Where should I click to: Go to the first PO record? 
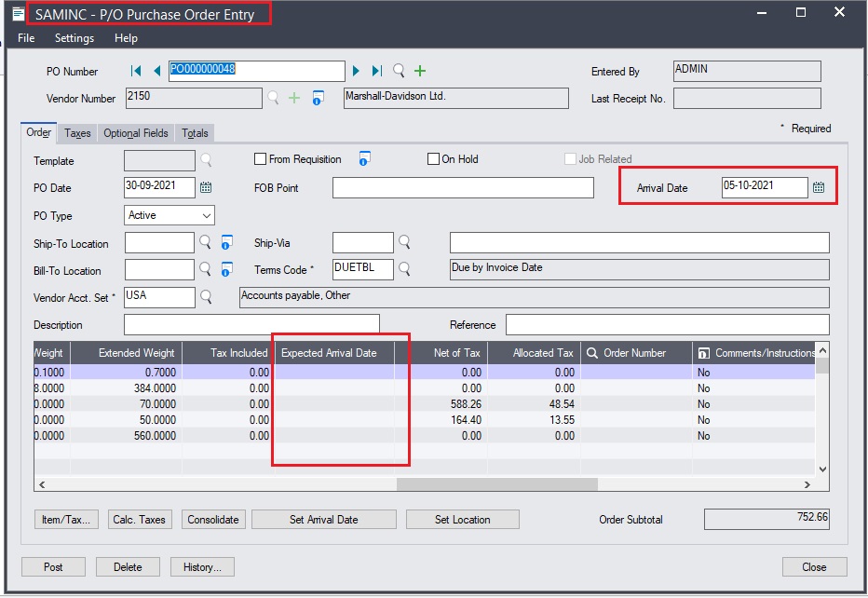point(136,71)
